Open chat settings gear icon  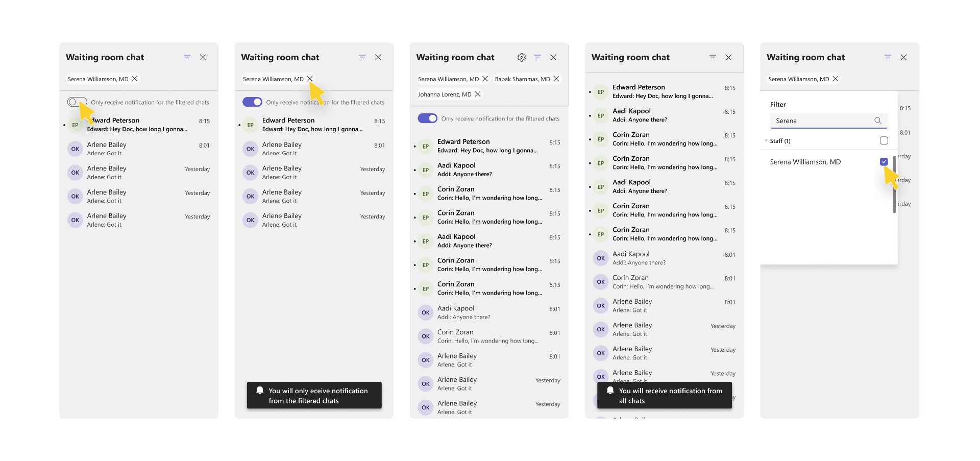point(521,57)
